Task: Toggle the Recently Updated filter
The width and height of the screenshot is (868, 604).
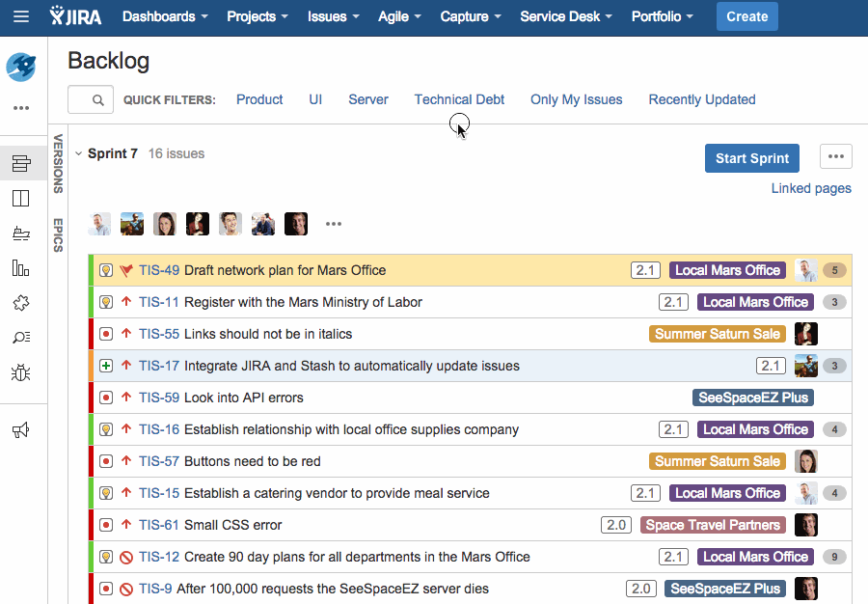Action: click(x=702, y=99)
